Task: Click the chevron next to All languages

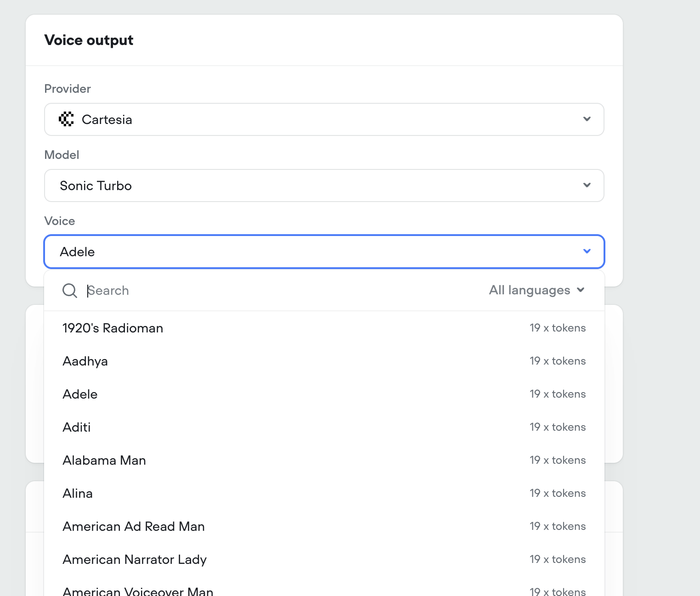Action: click(x=581, y=290)
